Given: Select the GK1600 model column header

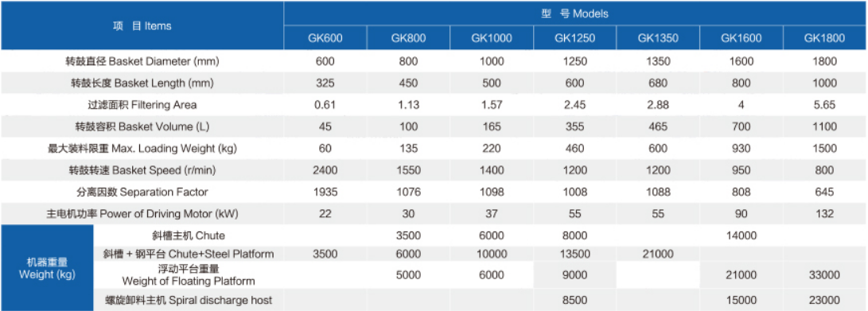Looking at the screenshot, I should coord(741,38).
